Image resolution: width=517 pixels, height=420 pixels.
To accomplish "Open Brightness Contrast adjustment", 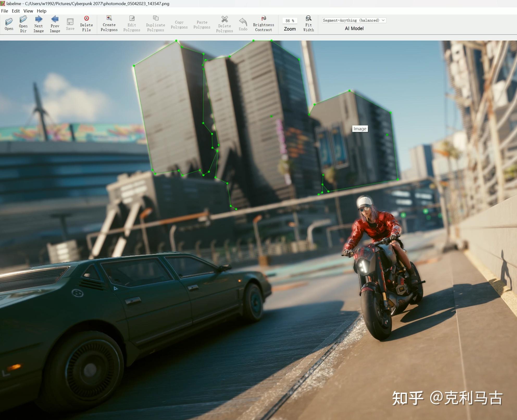I will click(263, 18).
